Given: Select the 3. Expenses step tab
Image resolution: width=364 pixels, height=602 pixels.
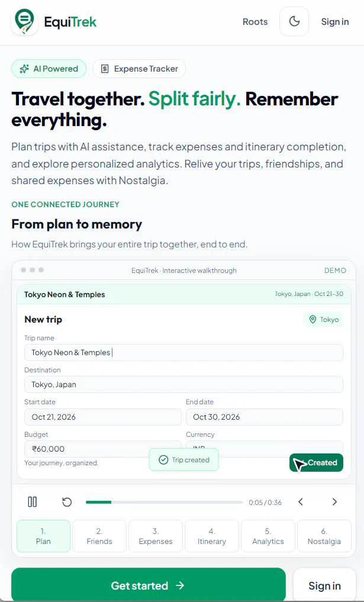Looking at the screenshot, I should [x=156, y=536].
